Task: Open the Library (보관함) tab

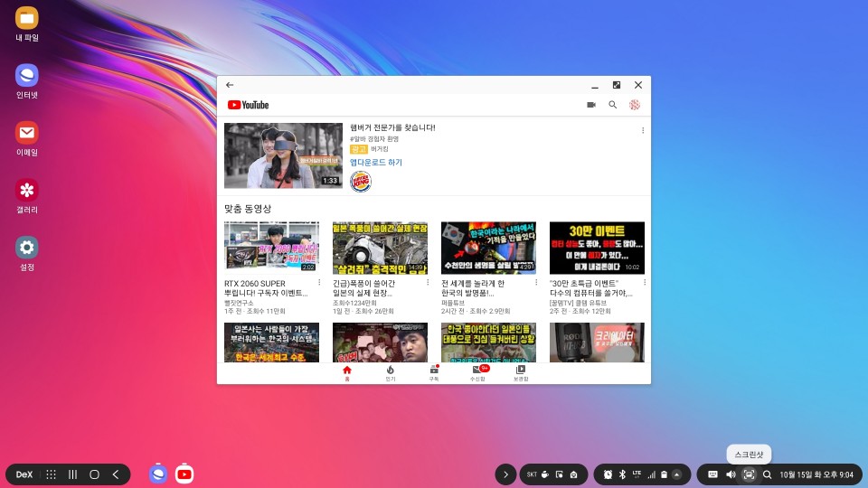Action: [521, 373]
